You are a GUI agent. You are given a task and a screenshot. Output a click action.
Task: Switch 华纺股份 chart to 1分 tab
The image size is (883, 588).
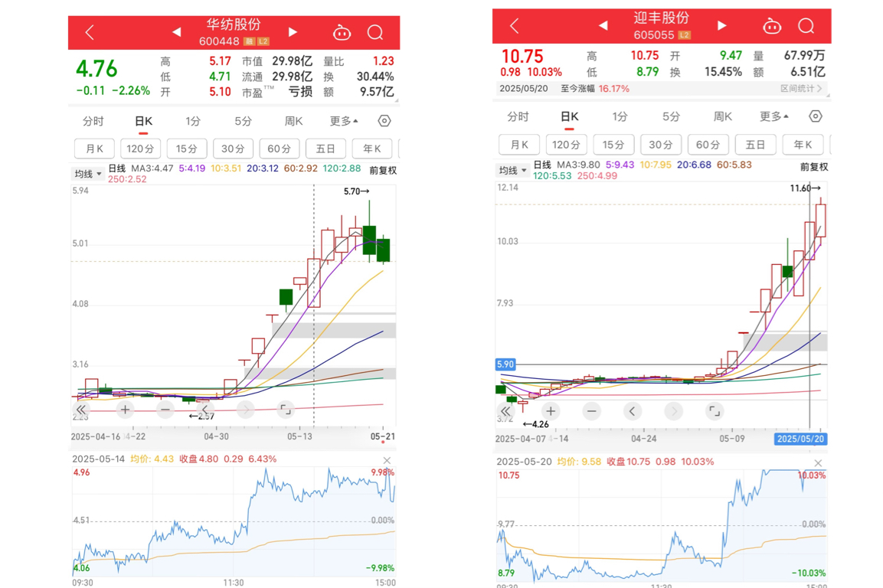[x=193, y=121]
